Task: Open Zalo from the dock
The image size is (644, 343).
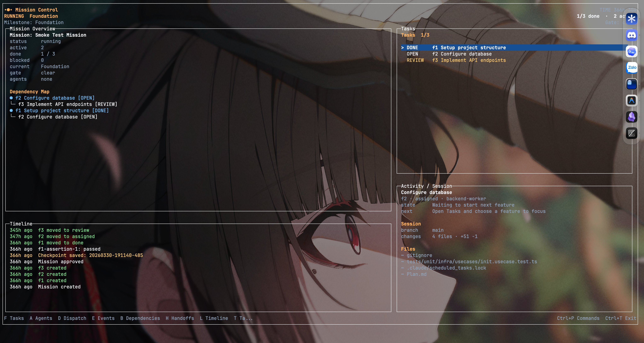Action: [632, 68]
